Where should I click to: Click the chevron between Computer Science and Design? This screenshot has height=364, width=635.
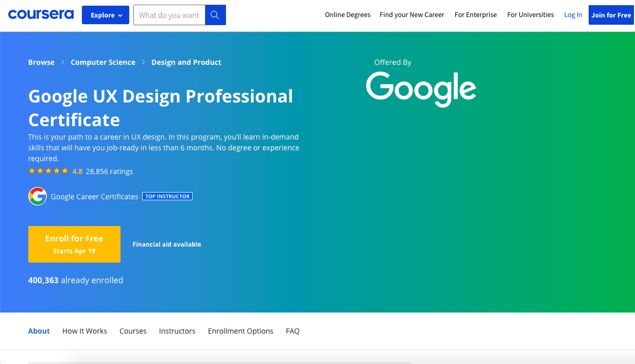[143, 62]
